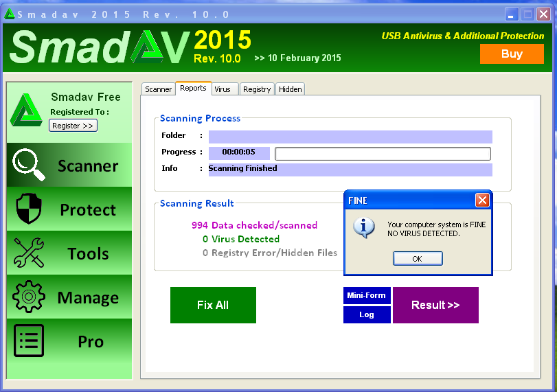
Task: Click the scan progress bar
Action: [383, 154]
